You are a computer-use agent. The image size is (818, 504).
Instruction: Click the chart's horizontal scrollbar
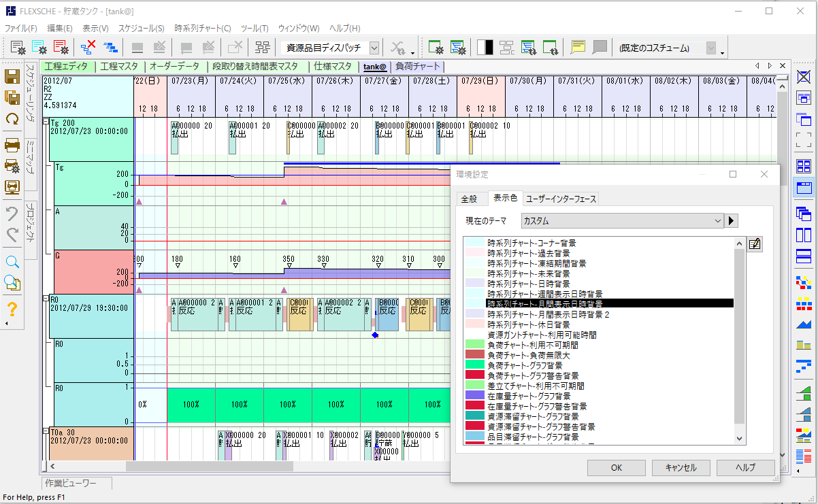pos(272,466)
